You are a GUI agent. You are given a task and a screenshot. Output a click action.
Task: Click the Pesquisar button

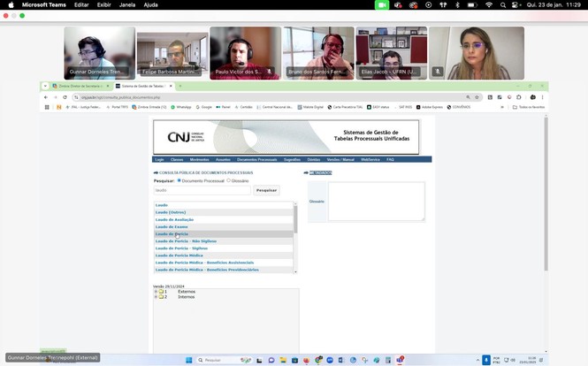[x=266, y=190]
